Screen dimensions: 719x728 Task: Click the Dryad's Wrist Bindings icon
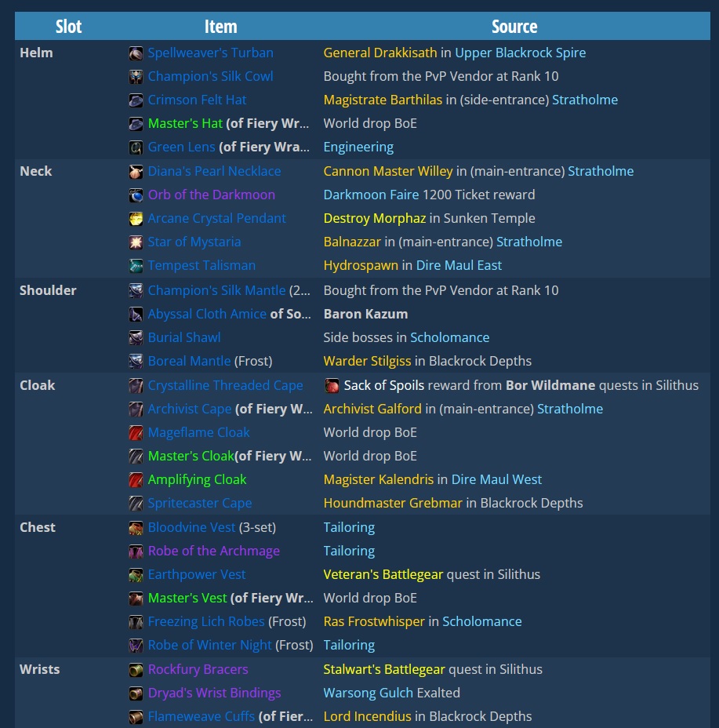(x=136, y=693)
